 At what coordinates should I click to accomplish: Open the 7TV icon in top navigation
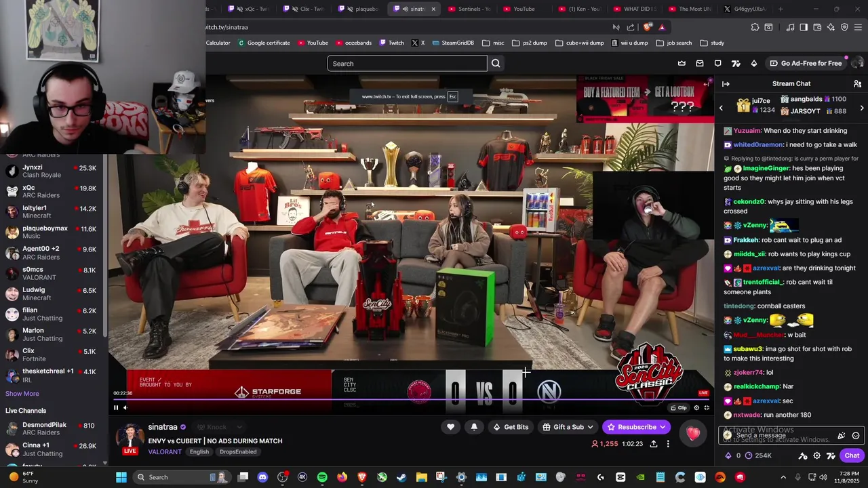[736, 64]
